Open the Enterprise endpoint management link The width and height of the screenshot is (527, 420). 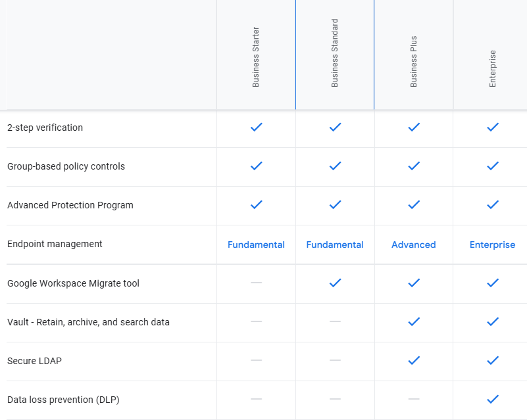coord(492,245)
